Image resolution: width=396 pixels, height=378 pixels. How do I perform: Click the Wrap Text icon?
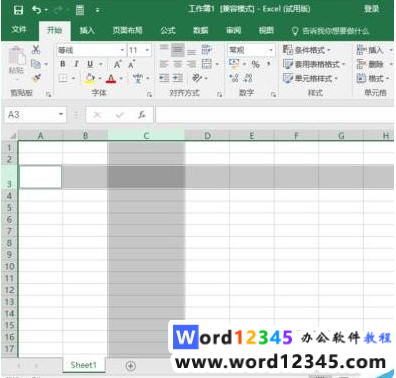point(207,50)
